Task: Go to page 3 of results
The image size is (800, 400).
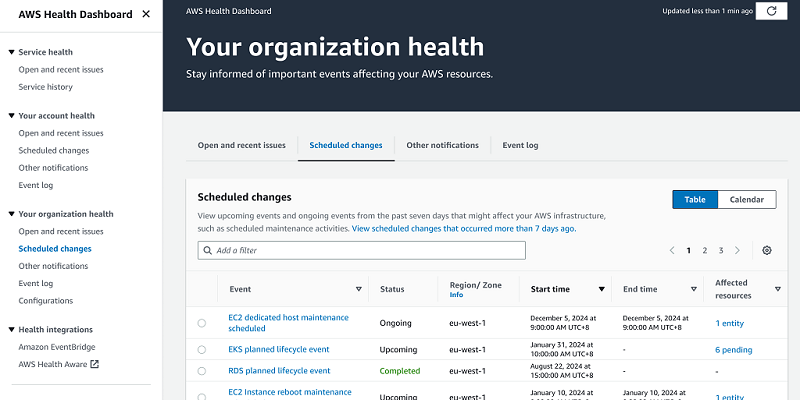Action: (721, 251)
